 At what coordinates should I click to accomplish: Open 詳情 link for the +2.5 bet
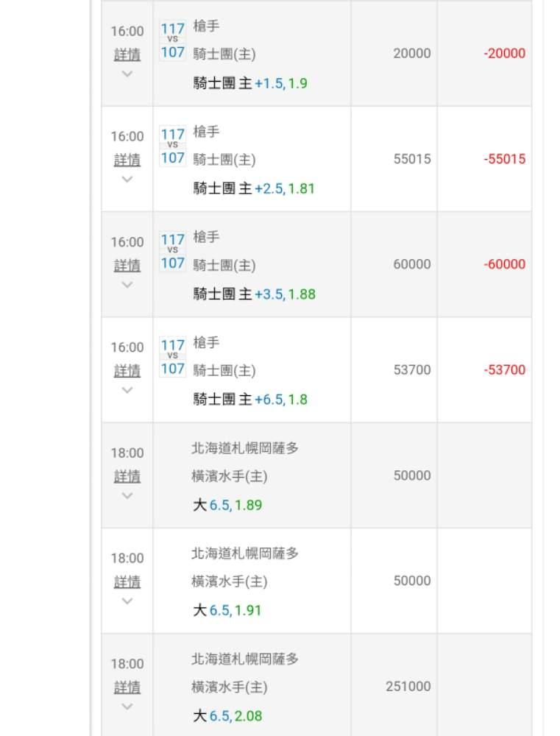[127, 160]
